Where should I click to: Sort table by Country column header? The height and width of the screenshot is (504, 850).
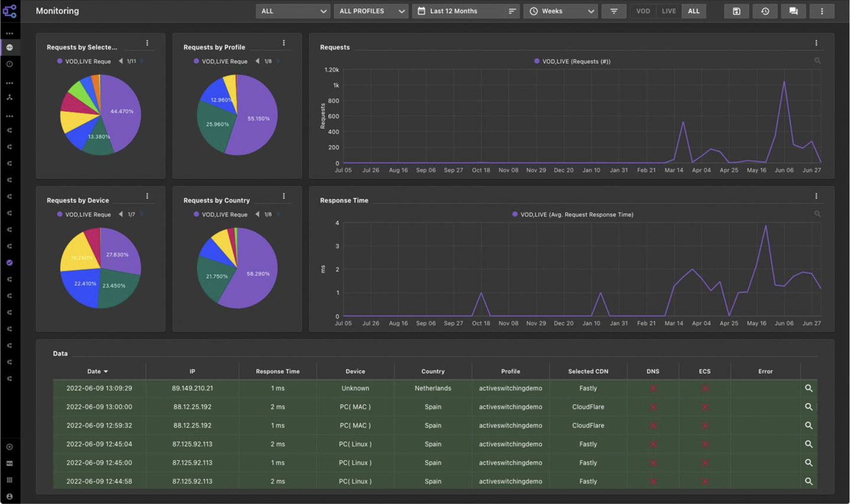[x=433, y=372]
